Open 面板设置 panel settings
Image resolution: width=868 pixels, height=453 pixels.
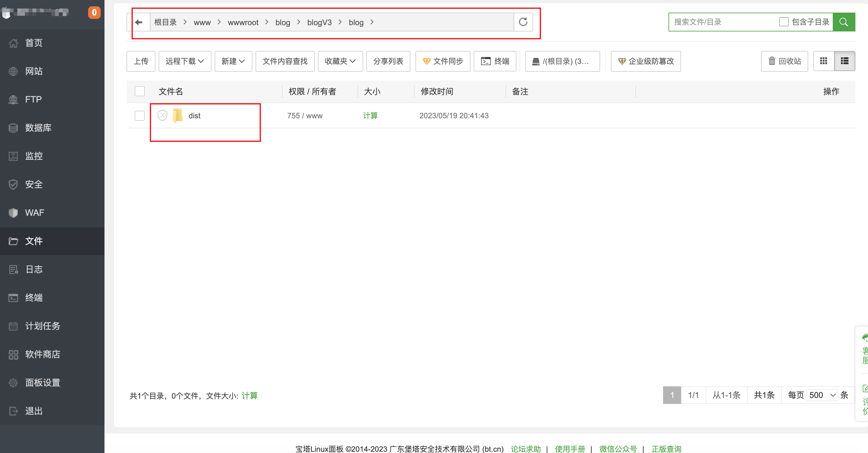pos(52,383)
